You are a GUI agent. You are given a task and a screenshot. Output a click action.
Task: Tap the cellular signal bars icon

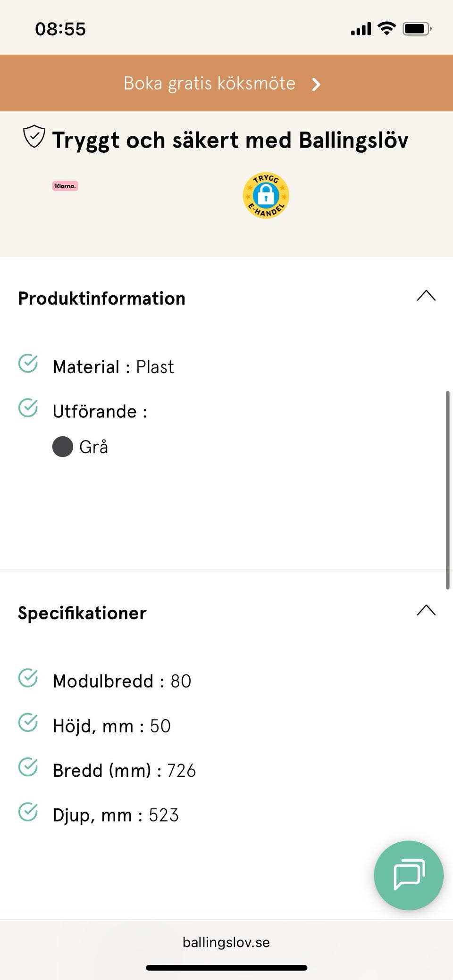point(361,29)
